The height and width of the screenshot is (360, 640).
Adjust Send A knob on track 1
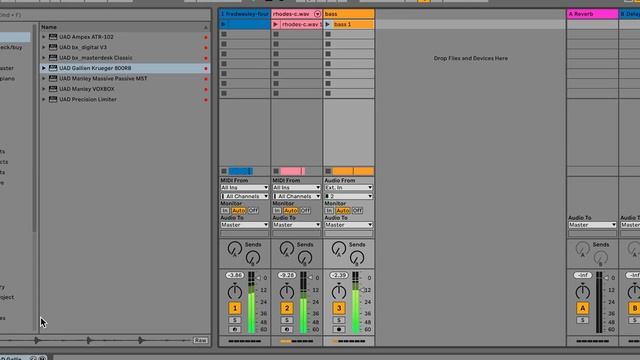click(235, 248)
